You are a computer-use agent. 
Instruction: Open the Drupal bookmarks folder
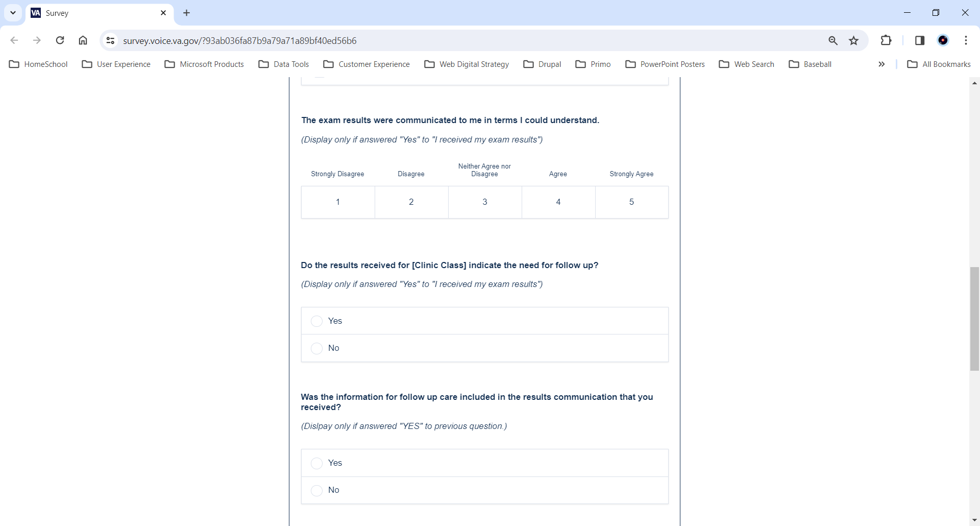(x=543, y=64)
